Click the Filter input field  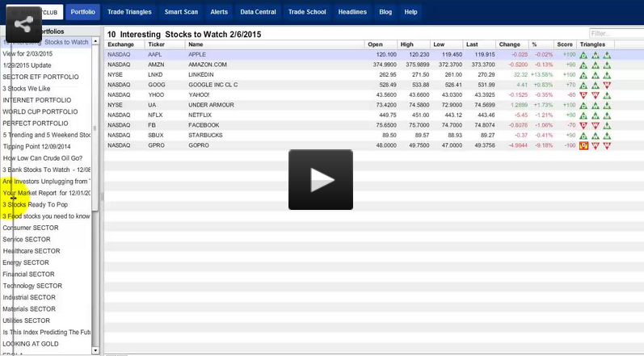tap(617, 34)
